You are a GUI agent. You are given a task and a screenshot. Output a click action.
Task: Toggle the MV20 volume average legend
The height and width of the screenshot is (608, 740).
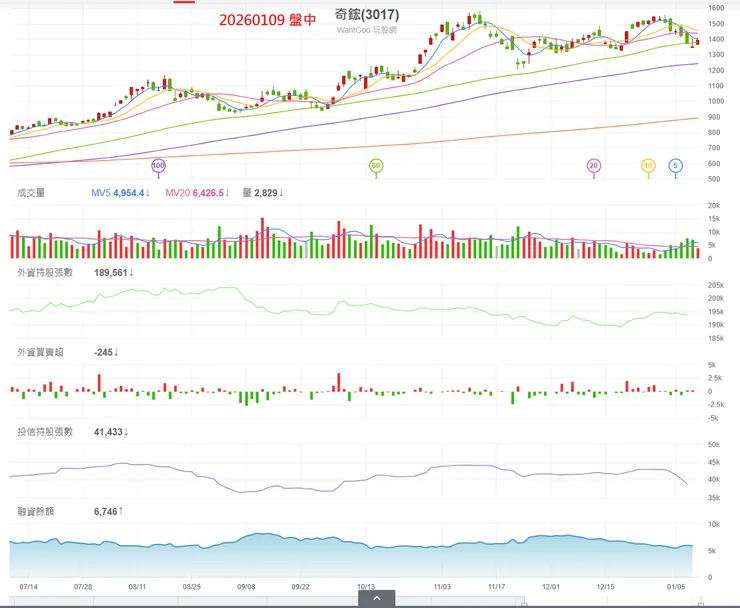click(194, 192)
